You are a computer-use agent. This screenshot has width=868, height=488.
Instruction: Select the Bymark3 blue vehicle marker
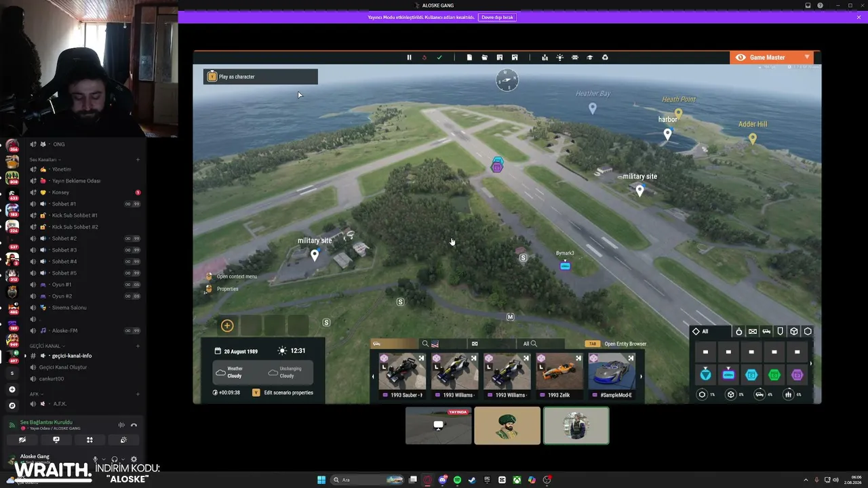565,266
